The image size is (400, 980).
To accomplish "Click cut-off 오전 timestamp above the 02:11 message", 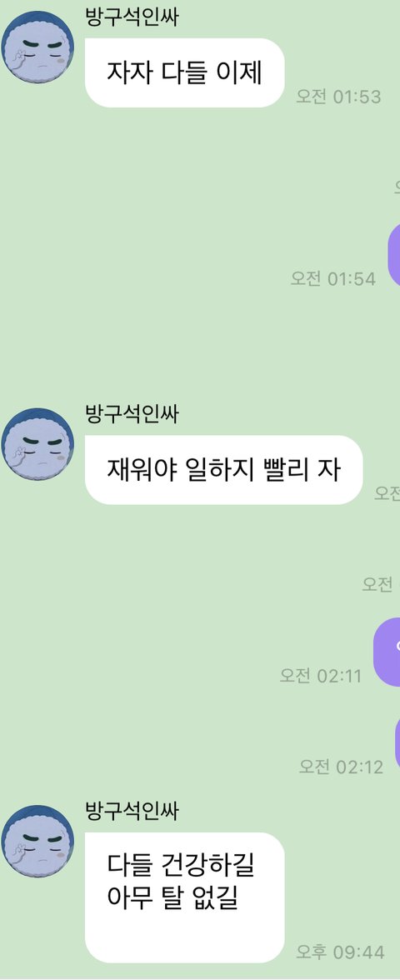I will (x=381, y=584).
